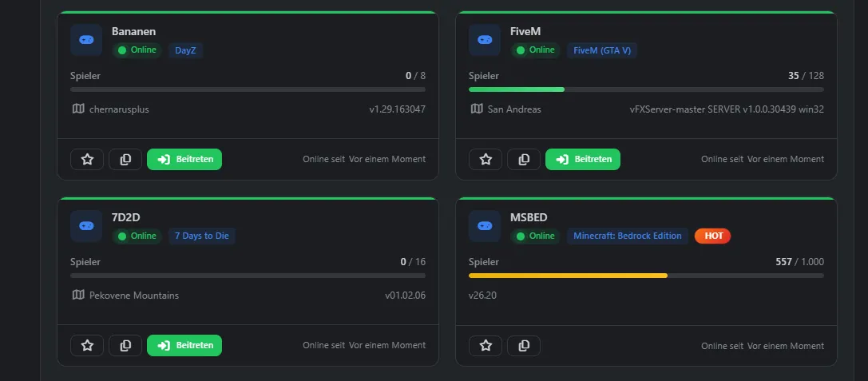Copy the MSBED server address
The width and height of the screenshot is (868, 381).
pyautogui.click(x=524, y=346)
